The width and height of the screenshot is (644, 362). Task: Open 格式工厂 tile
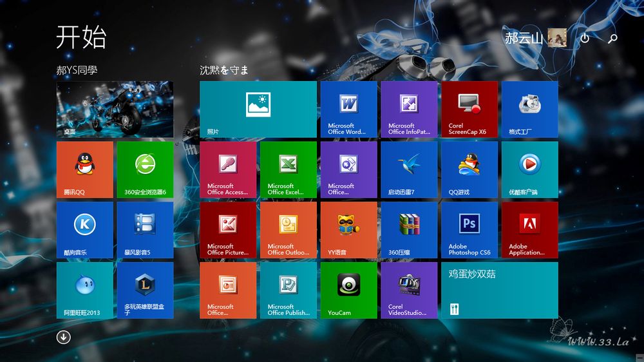(530, 110)
